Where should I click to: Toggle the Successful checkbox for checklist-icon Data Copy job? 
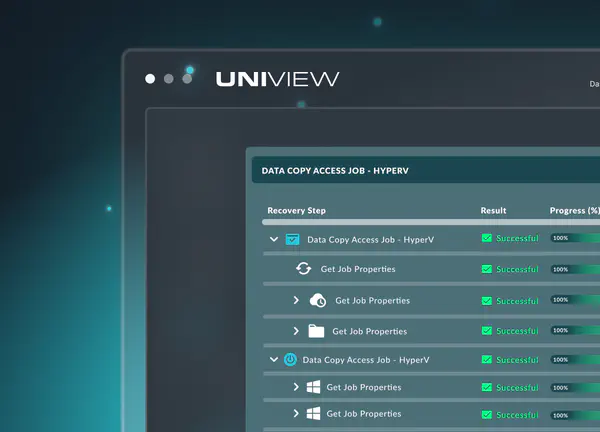click(x=487, y=238)
